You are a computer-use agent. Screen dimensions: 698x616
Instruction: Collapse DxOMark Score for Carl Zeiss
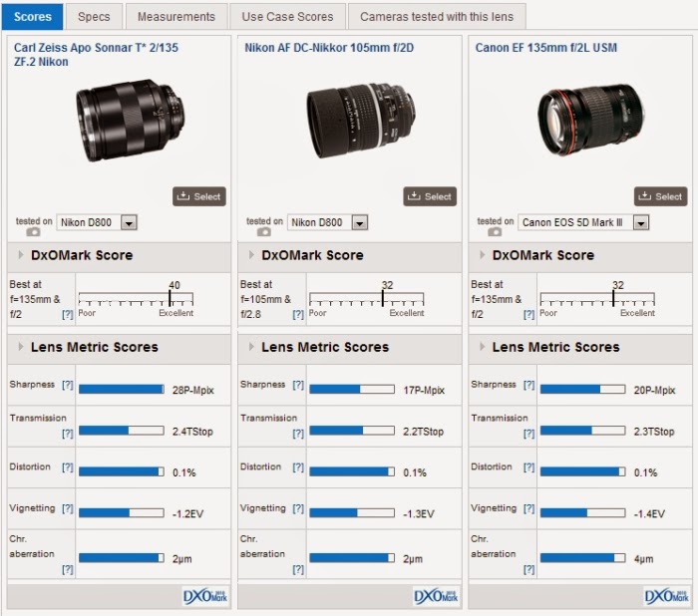coord(21,255)
